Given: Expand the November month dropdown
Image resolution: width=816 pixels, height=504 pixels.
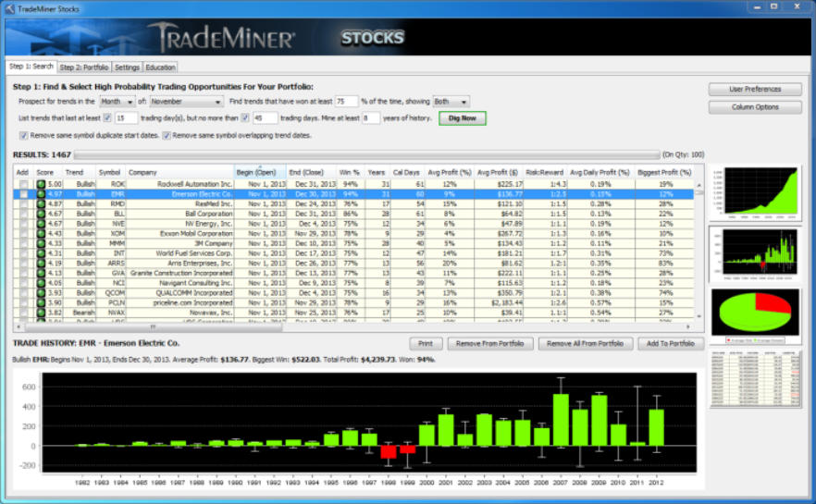Looking at the screenshot, I should (x=186, y=101).
